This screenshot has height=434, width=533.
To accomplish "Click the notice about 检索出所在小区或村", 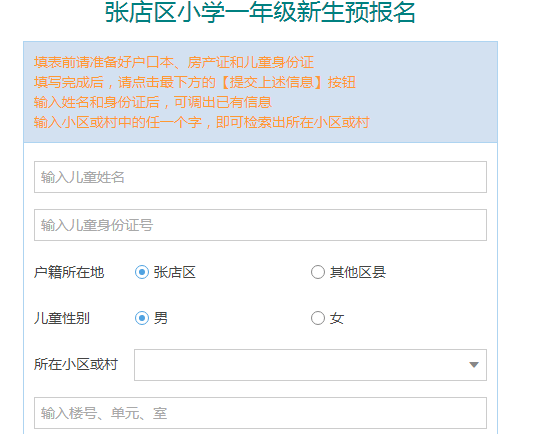I will [202, 122].
